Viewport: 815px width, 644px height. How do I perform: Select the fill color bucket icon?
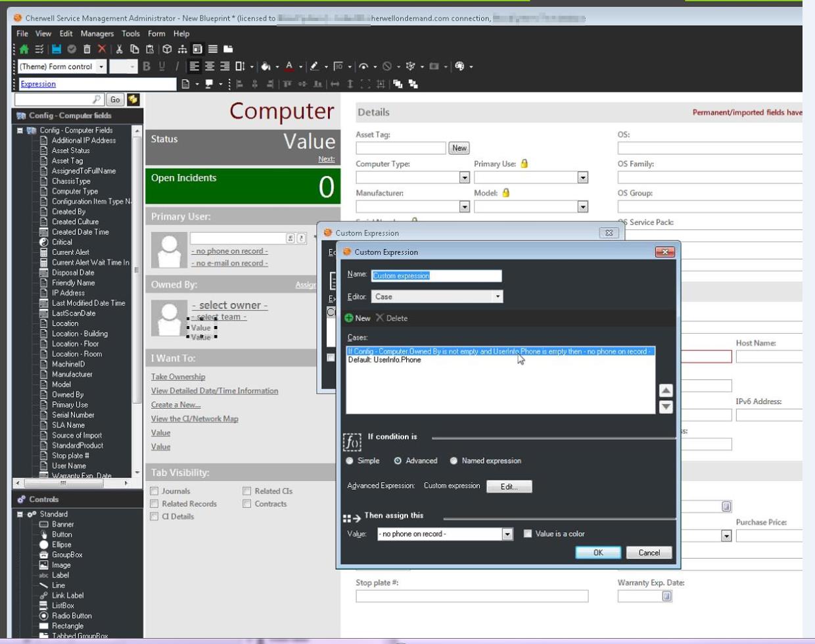click(x=266, y=66)
